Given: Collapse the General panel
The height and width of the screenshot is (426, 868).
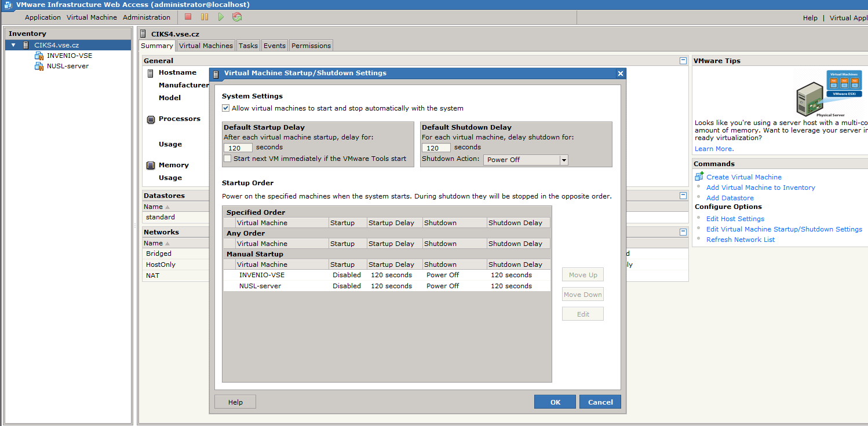Looking at the screenshot, I should point(683,60).
